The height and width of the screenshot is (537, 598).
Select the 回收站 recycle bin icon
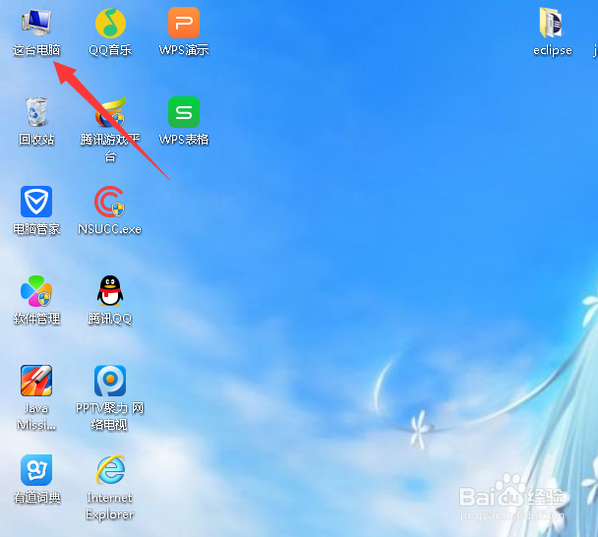pyautogui.click(x=37, y=112)
